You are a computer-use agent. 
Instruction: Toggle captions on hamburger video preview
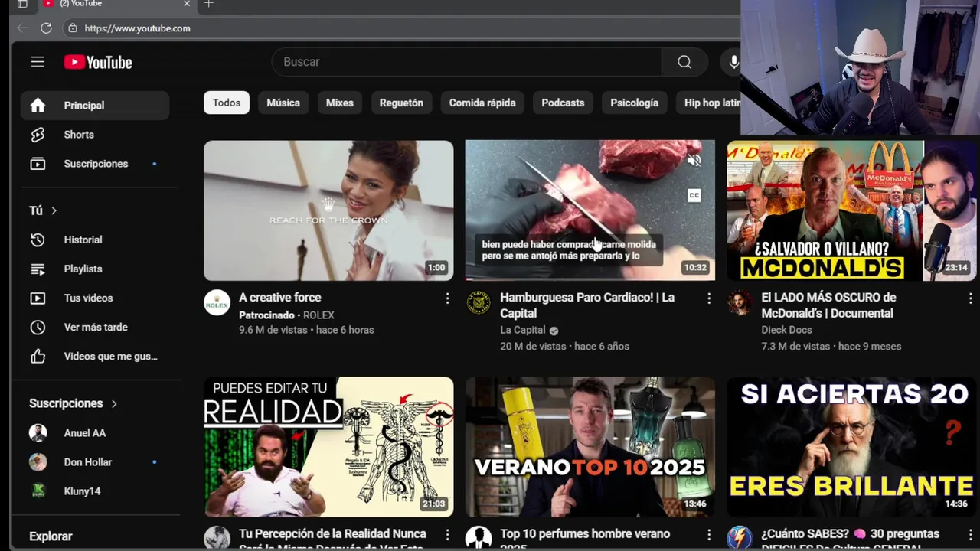click(694, 196)
